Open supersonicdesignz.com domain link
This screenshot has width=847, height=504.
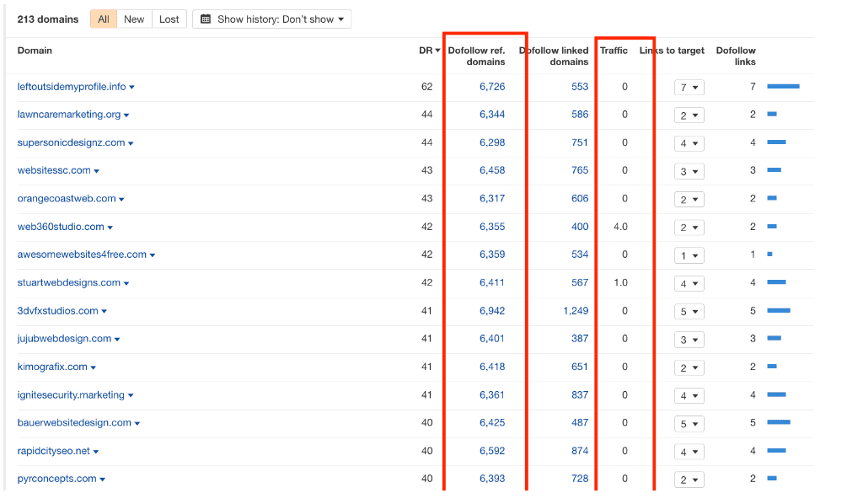pos(71,142)
